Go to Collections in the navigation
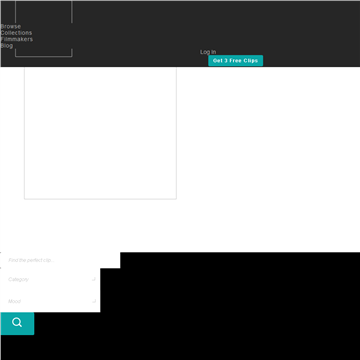 click(x=16, y=33)
